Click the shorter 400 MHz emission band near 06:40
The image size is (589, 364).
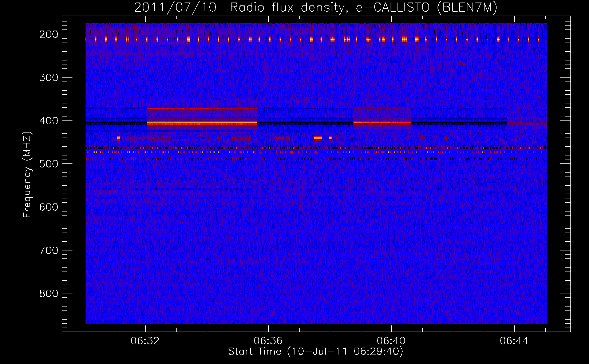382,123
